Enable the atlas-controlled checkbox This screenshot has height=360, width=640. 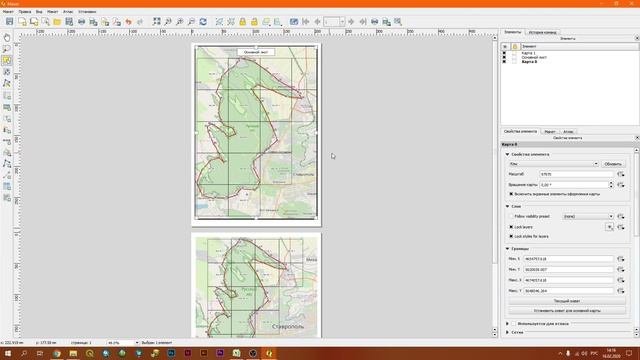coord(514,324)
